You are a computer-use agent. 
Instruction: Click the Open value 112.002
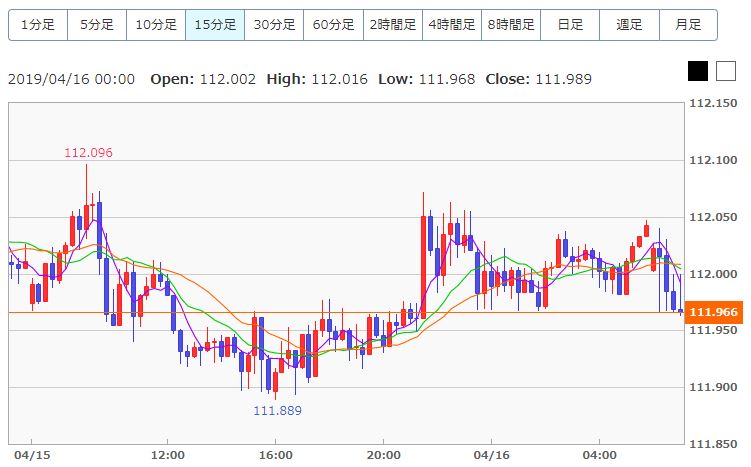coord(228,79)
